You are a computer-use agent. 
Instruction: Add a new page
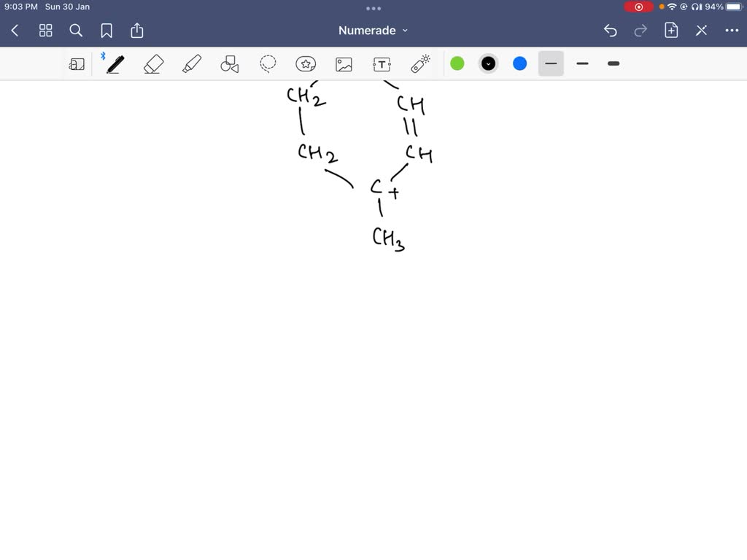[670, 31]
